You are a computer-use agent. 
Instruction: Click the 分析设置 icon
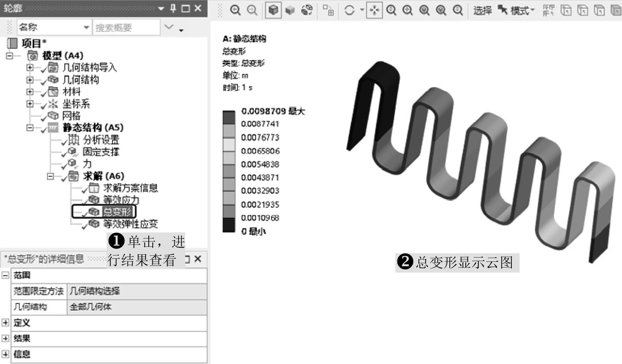click(74, 139)
